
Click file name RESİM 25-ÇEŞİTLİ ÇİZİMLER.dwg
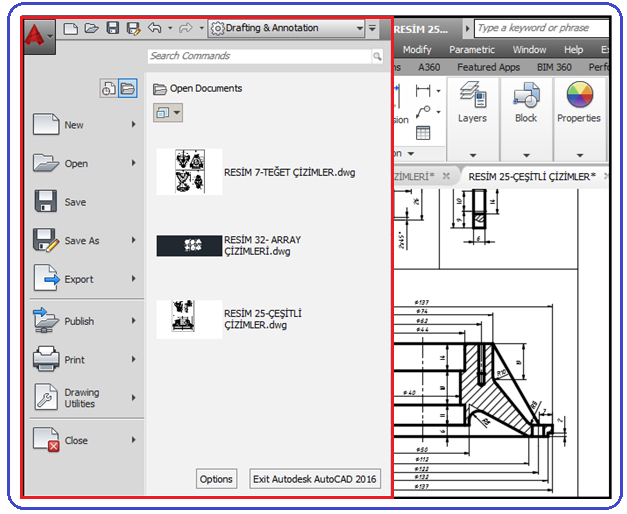263,319
